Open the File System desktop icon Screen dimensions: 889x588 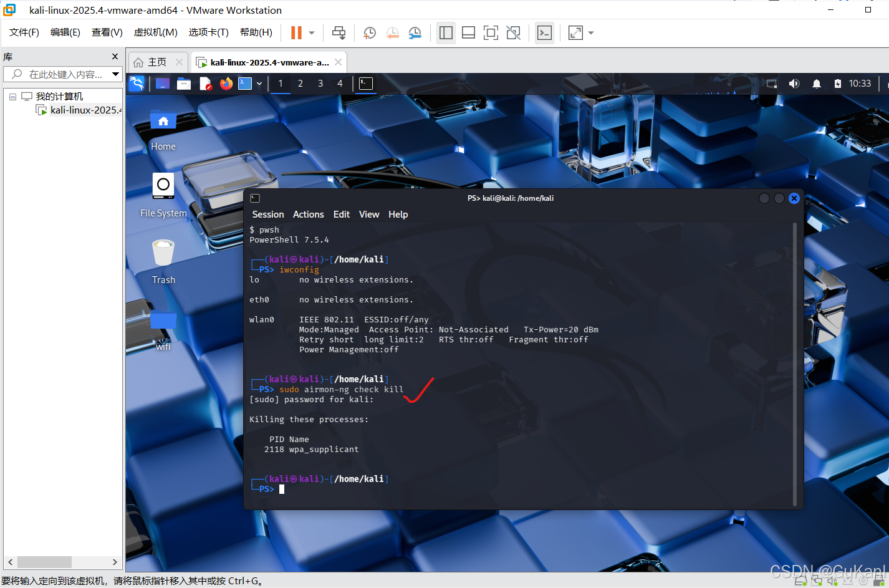click(x=163, y=195)
